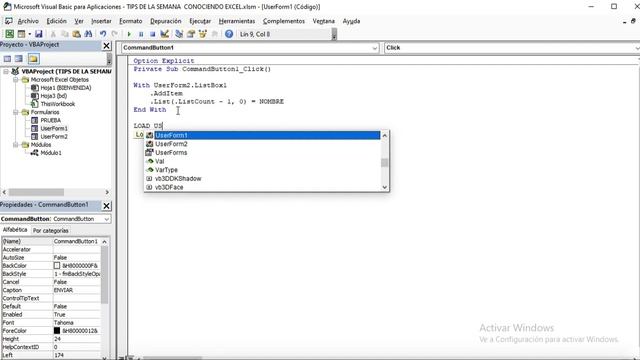Click the Insert UserForm toolbar icon

click(x=21, y=34)
